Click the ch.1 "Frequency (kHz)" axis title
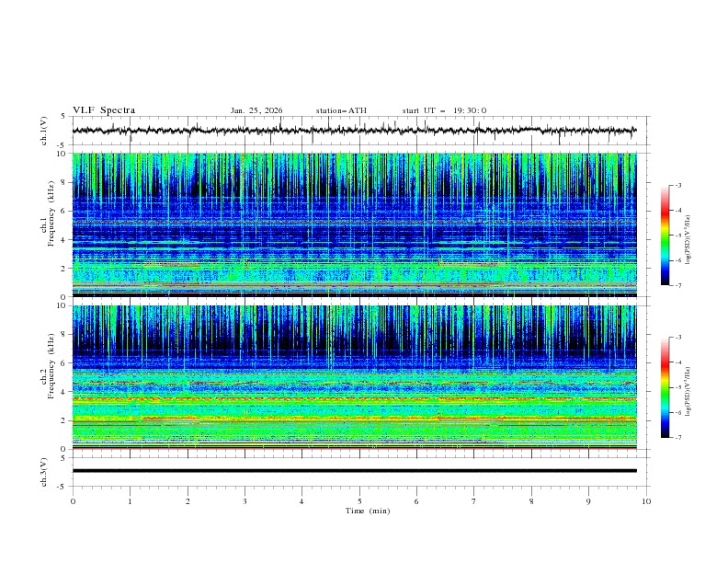Image resolution: width=728 pixels, height=563 pixels. click(51, 213)
